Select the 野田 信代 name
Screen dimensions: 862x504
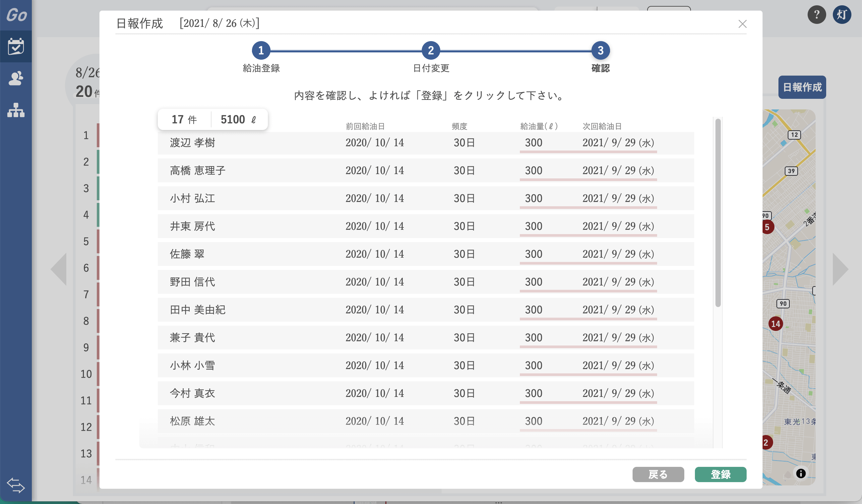(192, 282)
